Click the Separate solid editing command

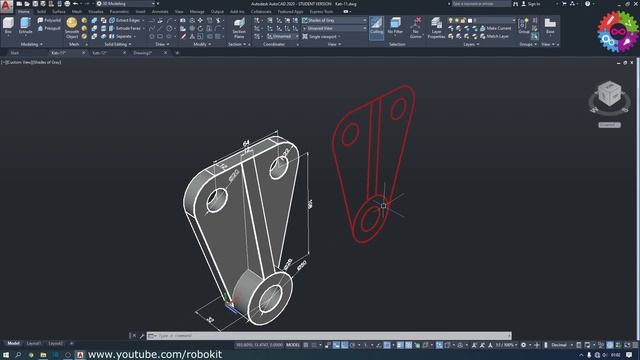121,36
